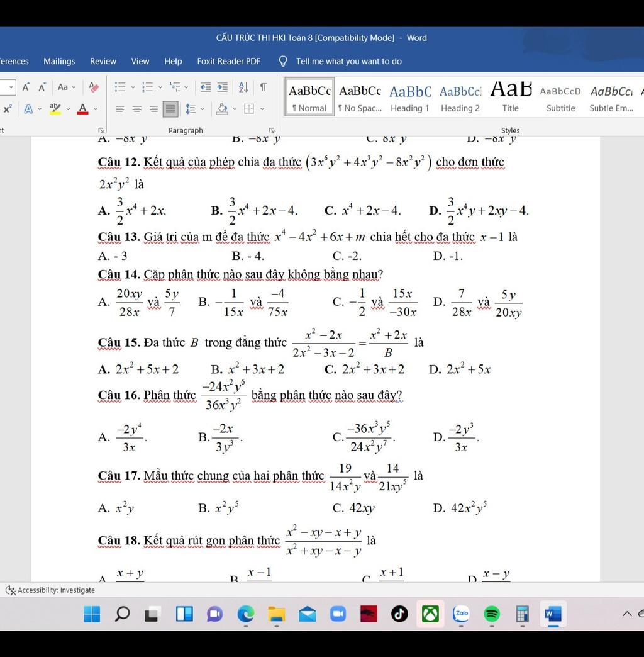The height and width of the screenshot is (657, 644).
Task: Open the Help tab
Action: click(x=173, y=61)
